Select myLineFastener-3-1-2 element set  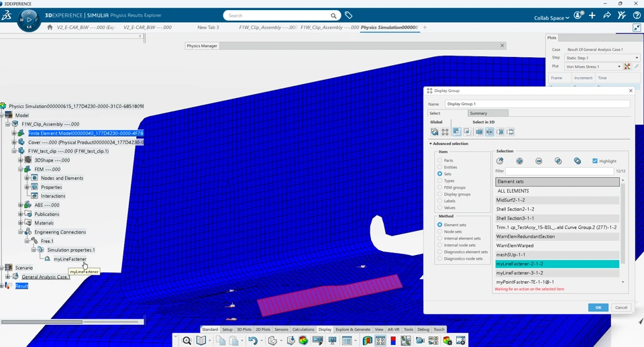557,273
